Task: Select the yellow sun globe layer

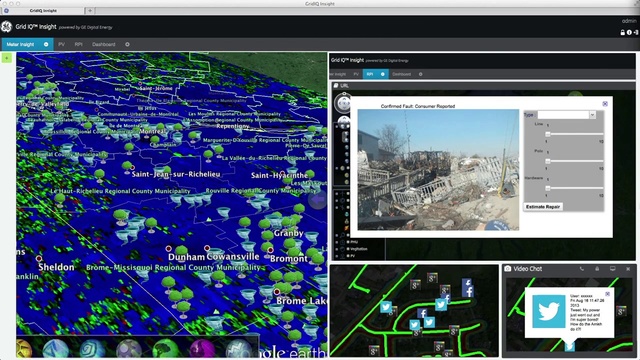Action: [x=24, y=349]
